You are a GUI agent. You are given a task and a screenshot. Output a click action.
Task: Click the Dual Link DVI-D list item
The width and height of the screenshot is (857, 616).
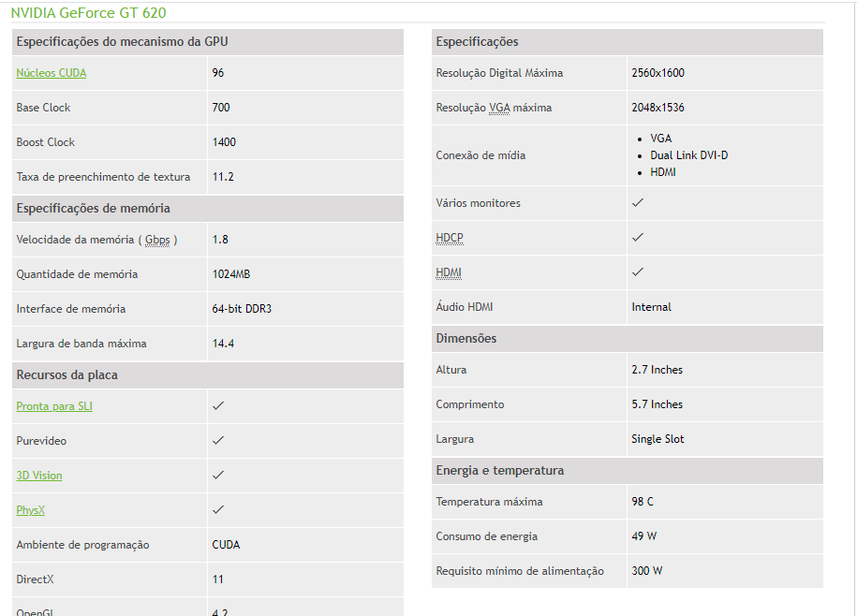click(688, 155)
